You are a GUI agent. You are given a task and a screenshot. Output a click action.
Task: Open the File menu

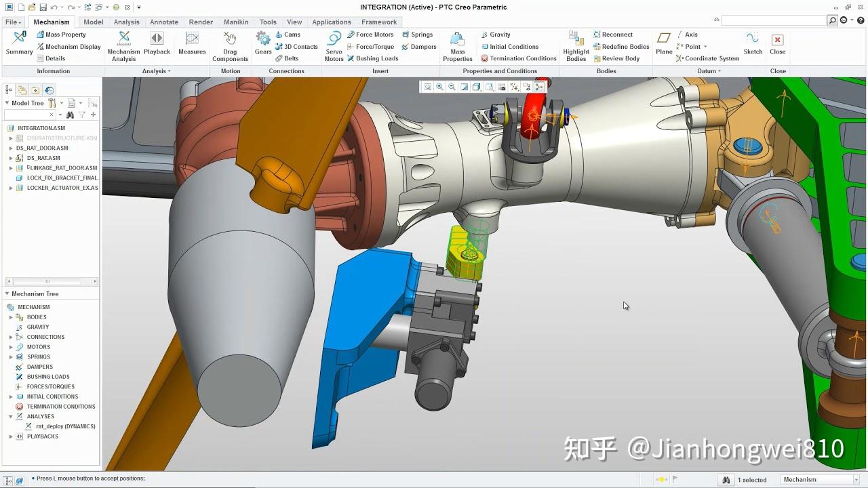pos(11,22)
